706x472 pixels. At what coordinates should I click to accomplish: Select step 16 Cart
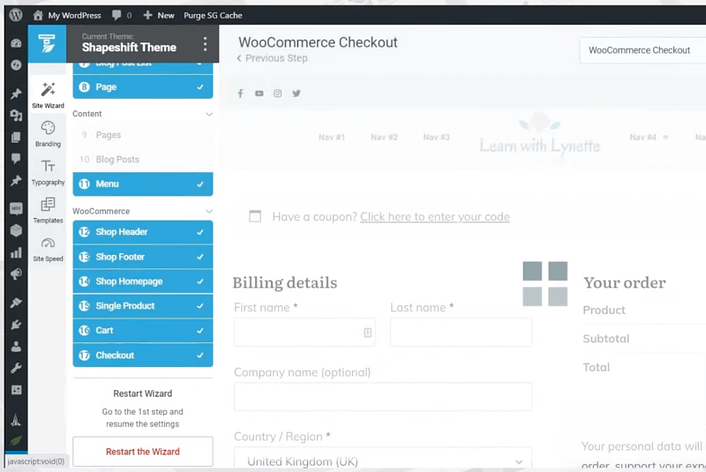click(143, 331)
